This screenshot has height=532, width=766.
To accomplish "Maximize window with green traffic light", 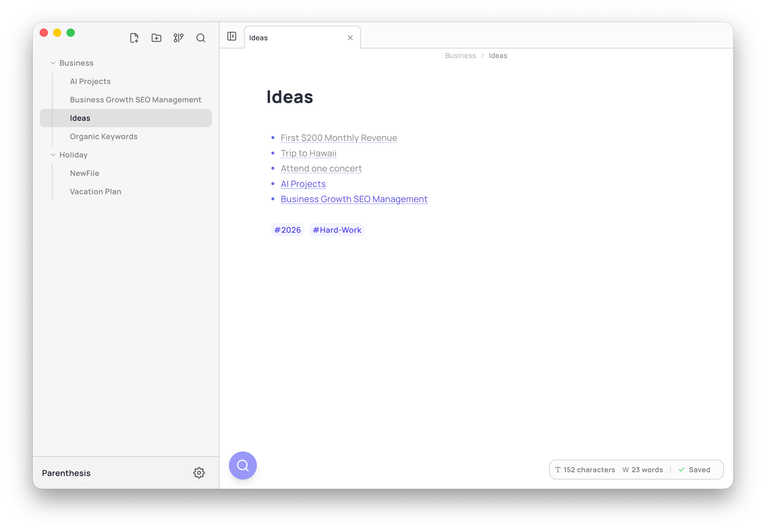I will (70, 33).
